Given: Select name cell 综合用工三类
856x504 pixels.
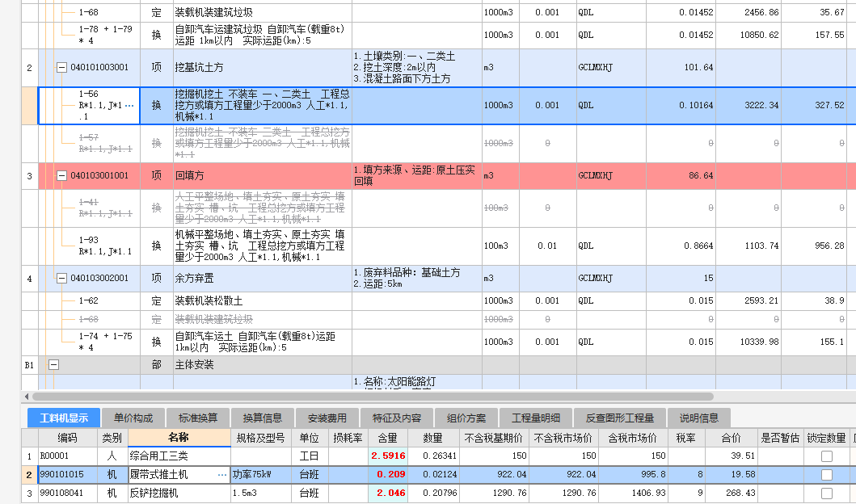Looking at the screenshot, I should point(179,456).
